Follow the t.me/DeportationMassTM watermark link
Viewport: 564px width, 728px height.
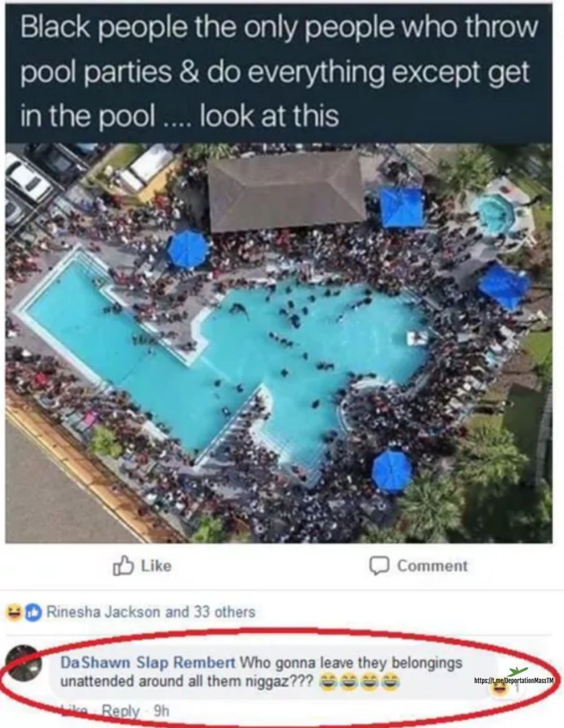(x=513, y=681)
